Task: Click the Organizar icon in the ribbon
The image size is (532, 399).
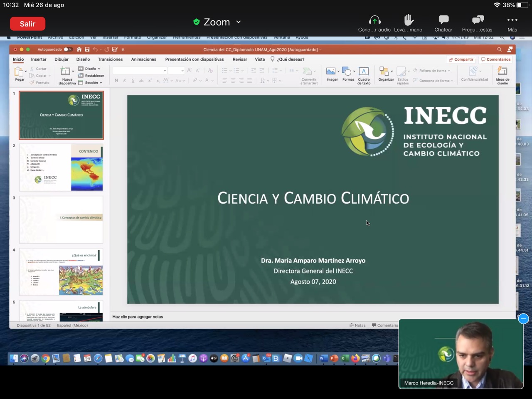Action: [385, 71]
